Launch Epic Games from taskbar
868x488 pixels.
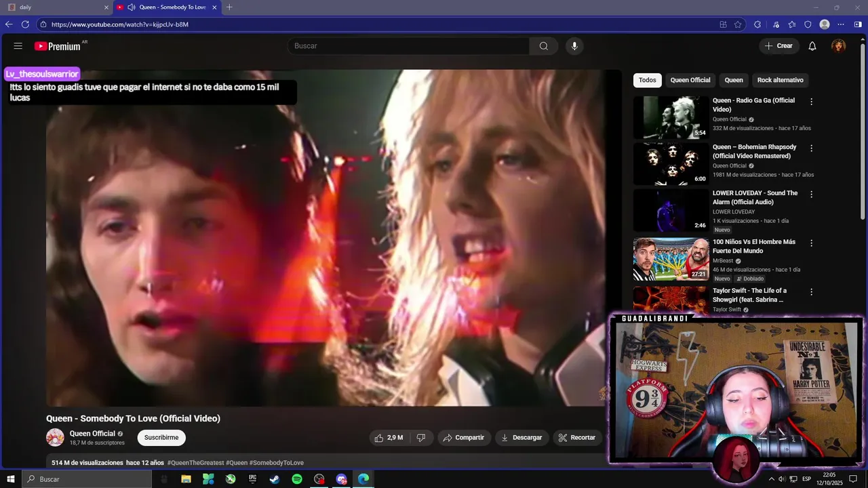252,479
